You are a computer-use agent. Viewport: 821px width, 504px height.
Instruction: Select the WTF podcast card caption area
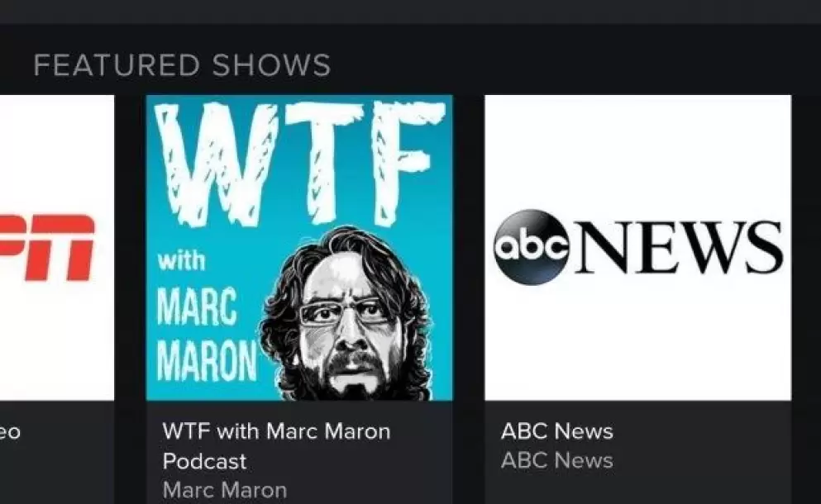coord(299,452)
